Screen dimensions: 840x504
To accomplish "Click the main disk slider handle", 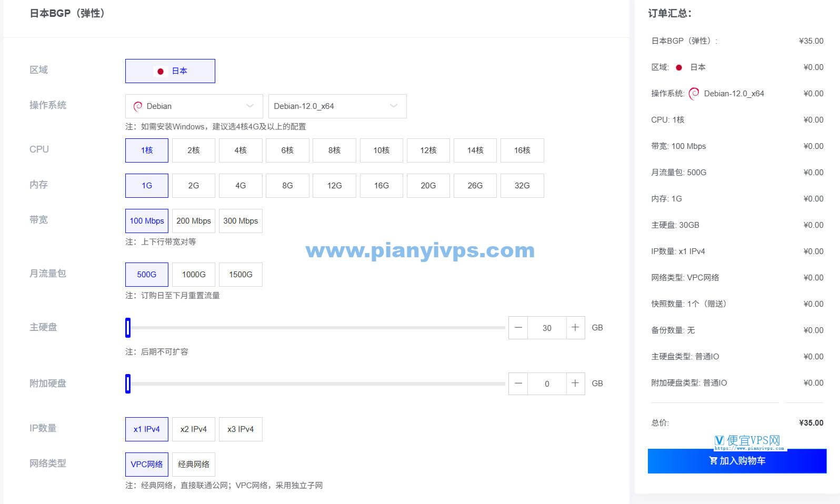I will pos(128,328).
